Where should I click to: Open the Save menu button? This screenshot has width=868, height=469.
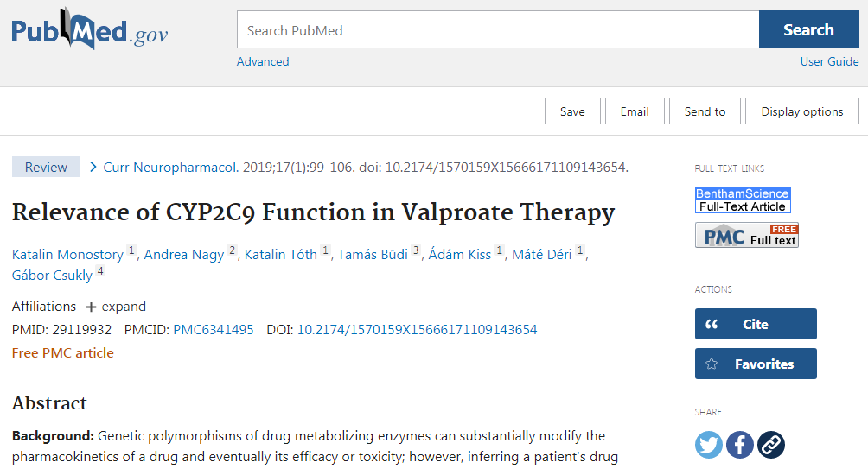click(572, 111)
